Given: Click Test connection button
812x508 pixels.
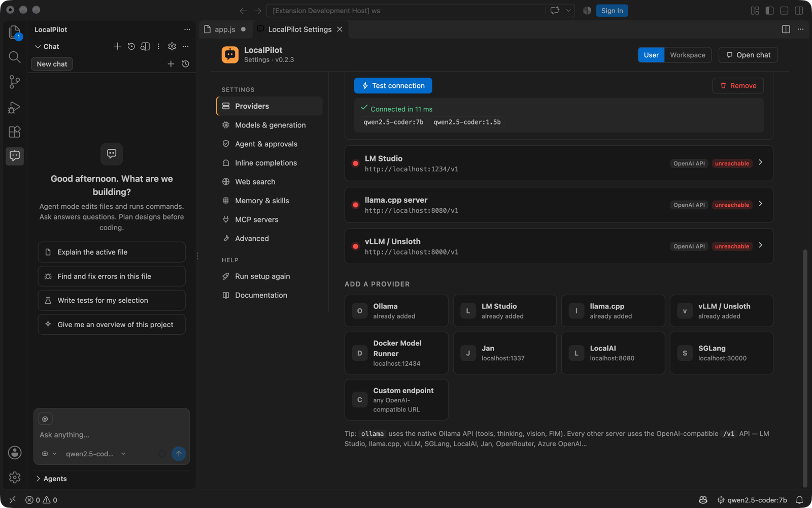Looking at the screenshot, I should [x=393, y=86].
